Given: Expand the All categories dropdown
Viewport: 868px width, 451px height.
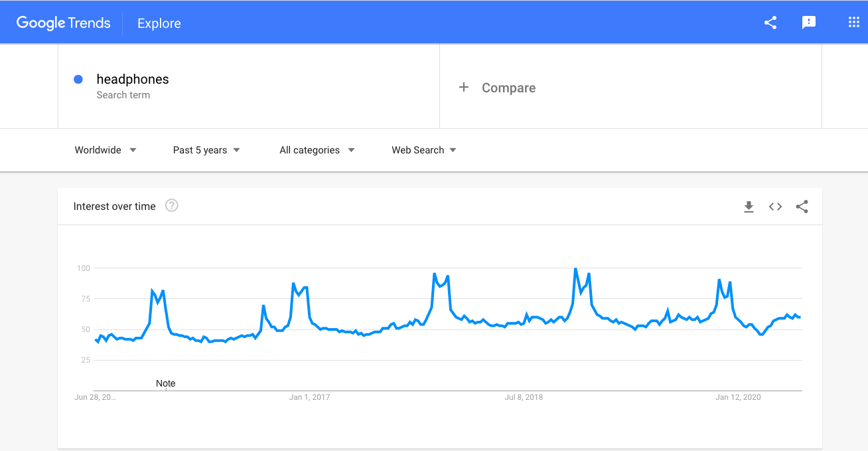Looking at the screenshot, I should 317,150.
